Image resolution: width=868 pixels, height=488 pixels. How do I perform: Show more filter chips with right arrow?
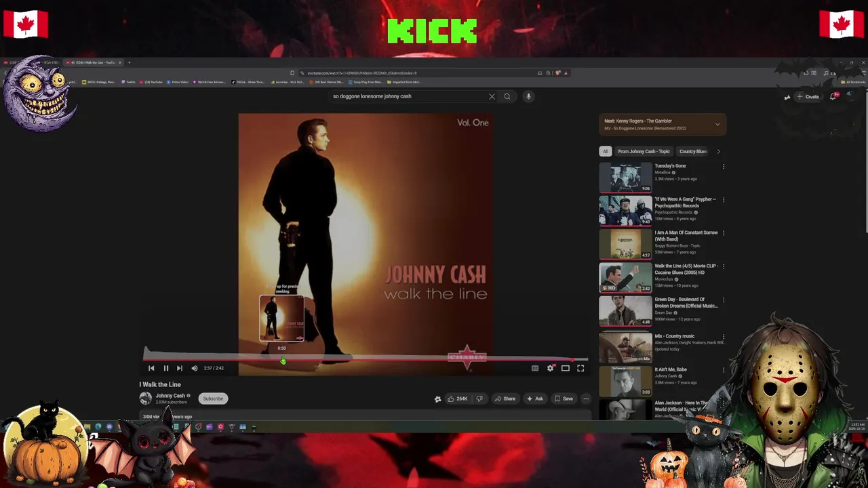(x=718, y=151)
